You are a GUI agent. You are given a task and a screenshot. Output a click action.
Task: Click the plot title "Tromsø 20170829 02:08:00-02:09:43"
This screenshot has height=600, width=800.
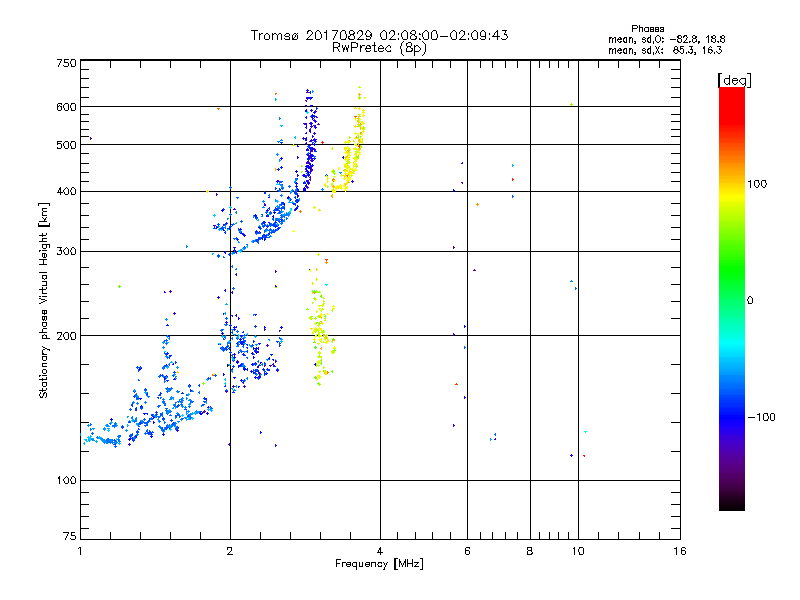(379, 35)
